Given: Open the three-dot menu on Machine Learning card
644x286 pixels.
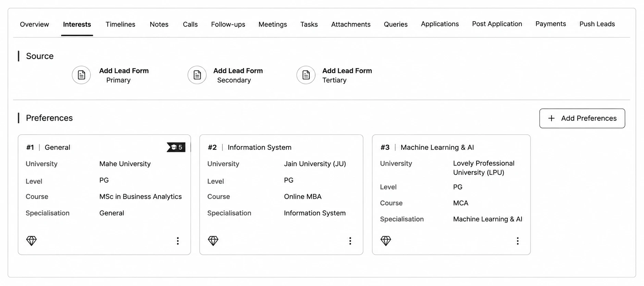Looking at the screenshot, I should pyautogui.click(x=518, y=241).
